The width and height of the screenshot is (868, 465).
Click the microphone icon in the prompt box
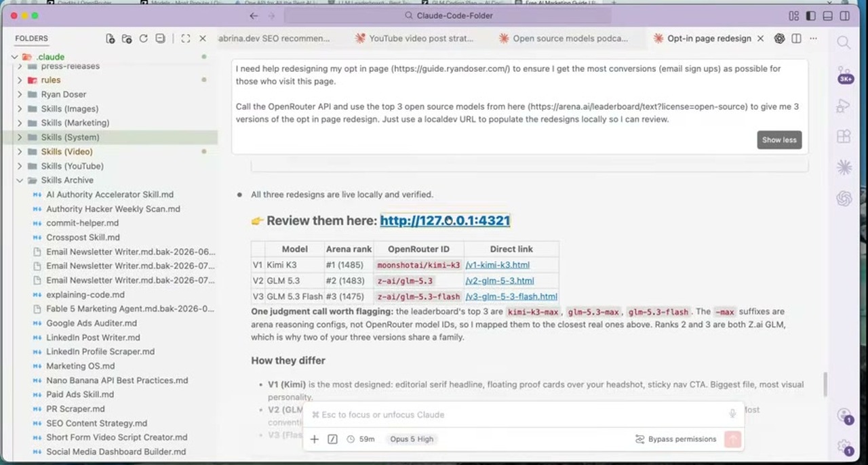pyautogui.click(x=732, y=414)
